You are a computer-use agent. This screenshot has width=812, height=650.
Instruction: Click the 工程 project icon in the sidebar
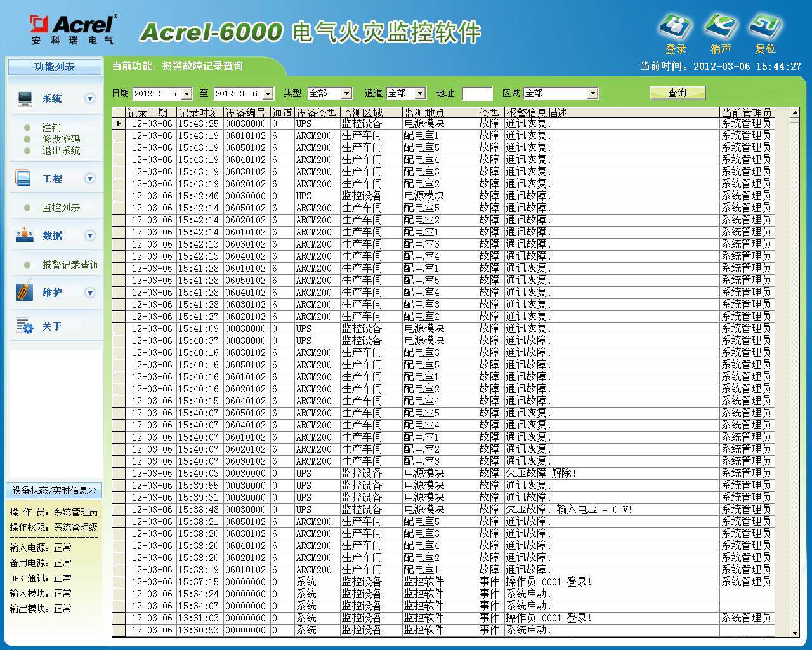23,178
